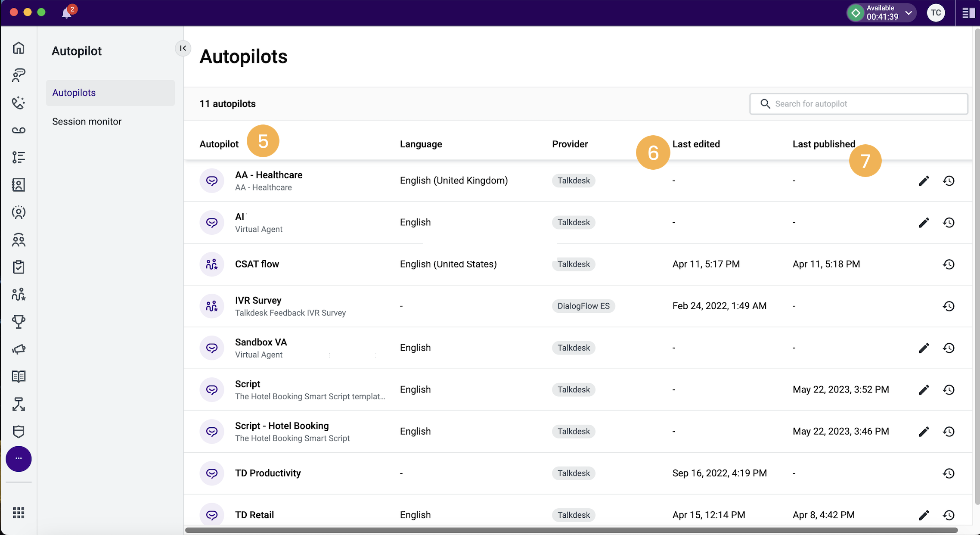This screenshot has height=535, width=980.
Task: Click the vertical scrollbar on right edge
Action: click(x=977, y=267)
